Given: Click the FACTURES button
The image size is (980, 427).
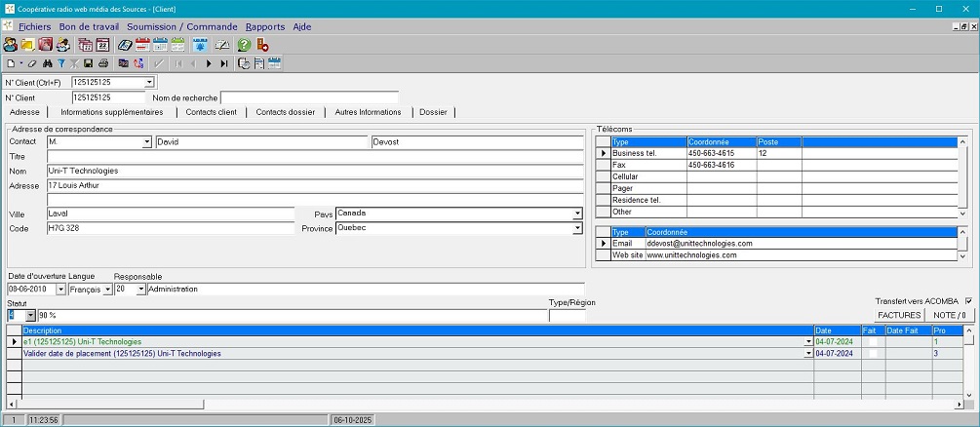Looking at the screenshot, I should (898, 315).
